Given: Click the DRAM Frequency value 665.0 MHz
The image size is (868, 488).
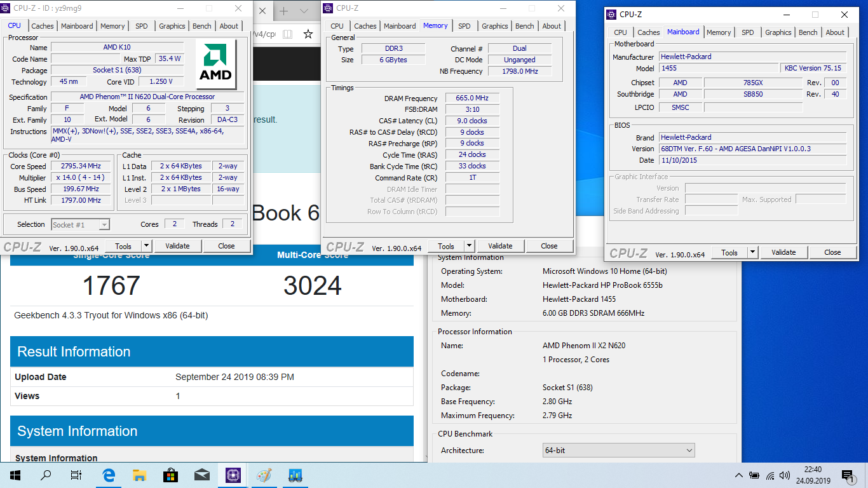Looking at the screenshot, I should 472,98.
